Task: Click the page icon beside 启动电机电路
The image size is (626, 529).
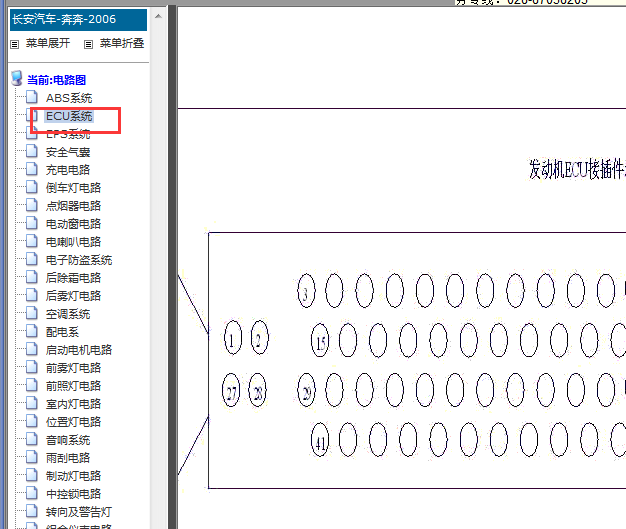Action: pos(32,349)
